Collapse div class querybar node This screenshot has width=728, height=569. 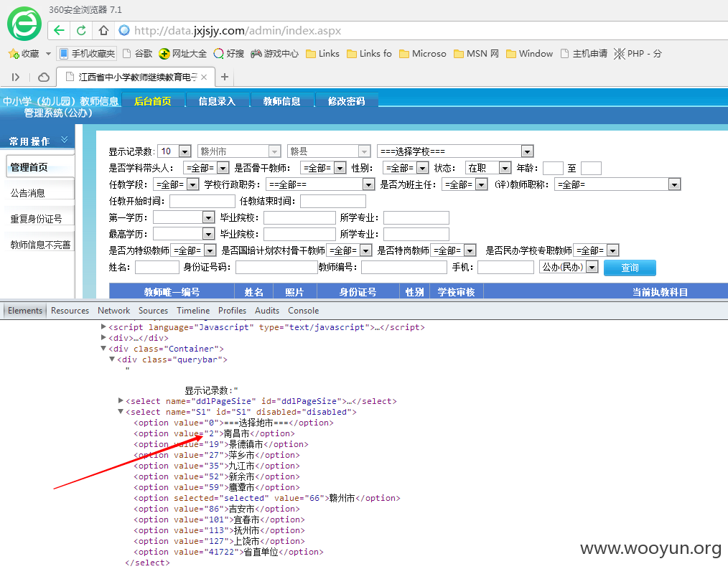pyautogui.click(x=112, y=359)
